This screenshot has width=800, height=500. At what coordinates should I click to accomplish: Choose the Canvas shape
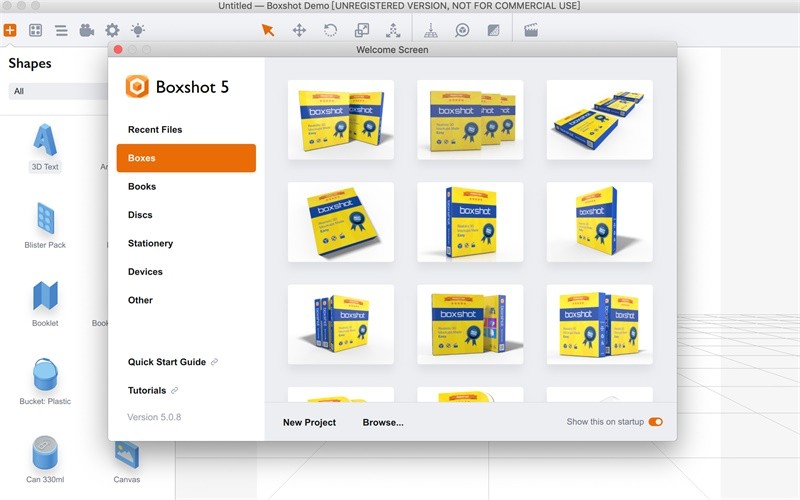click(127, 462)
